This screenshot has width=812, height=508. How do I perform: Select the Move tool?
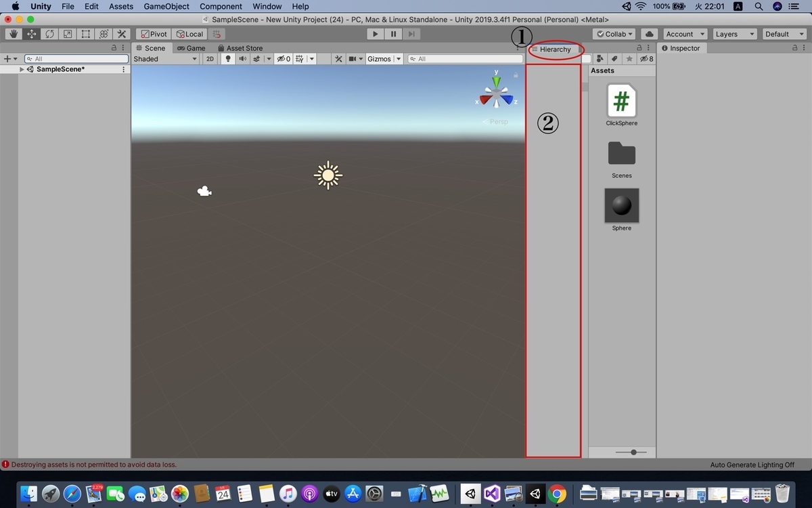(x=32, y=34)
